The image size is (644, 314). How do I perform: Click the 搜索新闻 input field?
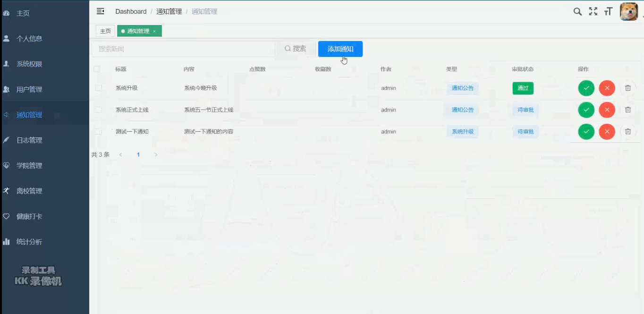click(184, 48)
